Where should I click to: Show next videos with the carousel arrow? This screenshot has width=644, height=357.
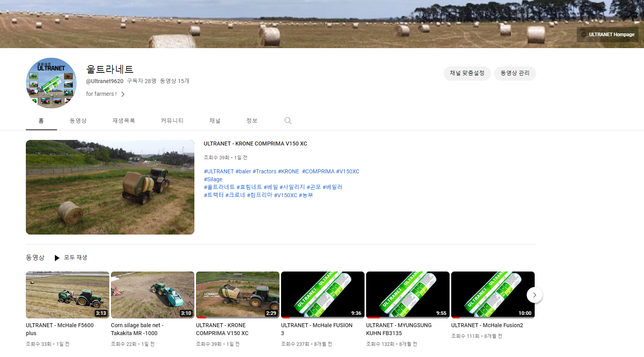pyautogui.click(x=535, y=295)
